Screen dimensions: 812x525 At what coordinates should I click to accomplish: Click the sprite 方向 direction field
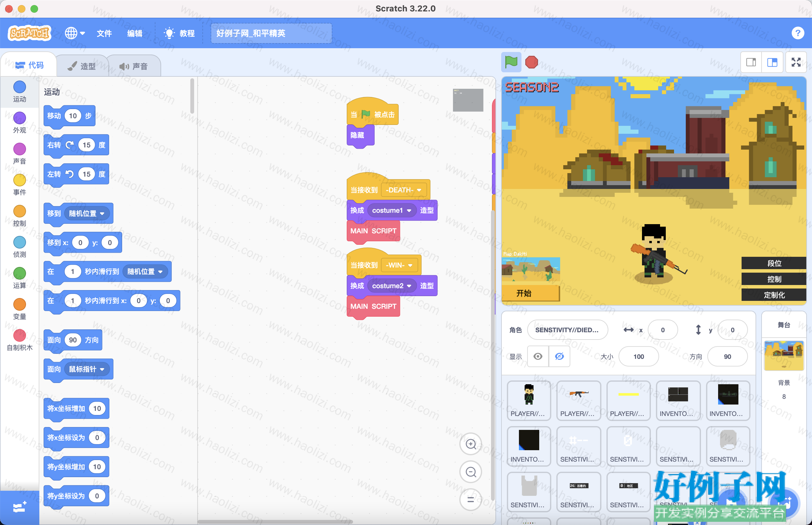coord(727,356)
